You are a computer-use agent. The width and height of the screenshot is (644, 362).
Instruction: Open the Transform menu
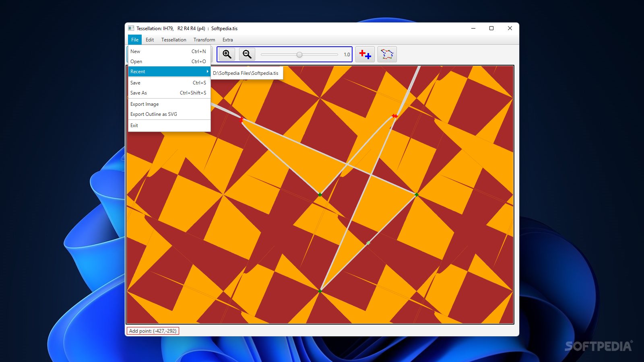coord(204,40)
